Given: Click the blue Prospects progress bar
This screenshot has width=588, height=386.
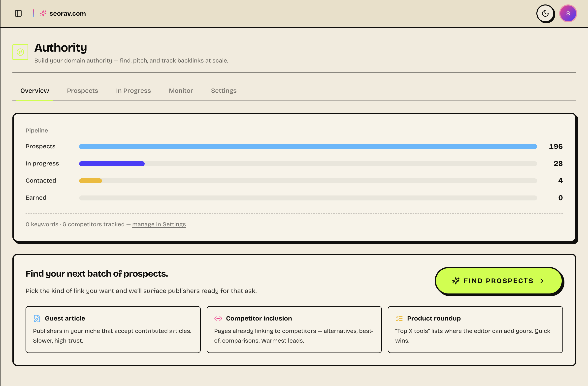Looking at the screenshot, I should tap(308, 147).
